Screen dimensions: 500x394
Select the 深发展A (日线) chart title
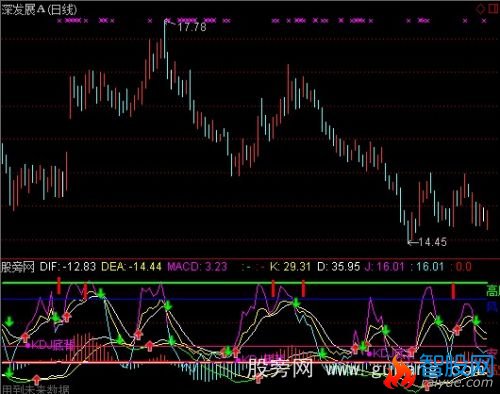coord(40,10)
